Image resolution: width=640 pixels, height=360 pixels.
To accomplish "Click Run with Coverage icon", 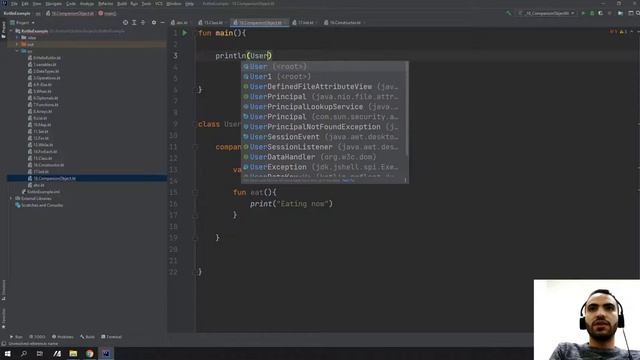I will coord(600,13).
